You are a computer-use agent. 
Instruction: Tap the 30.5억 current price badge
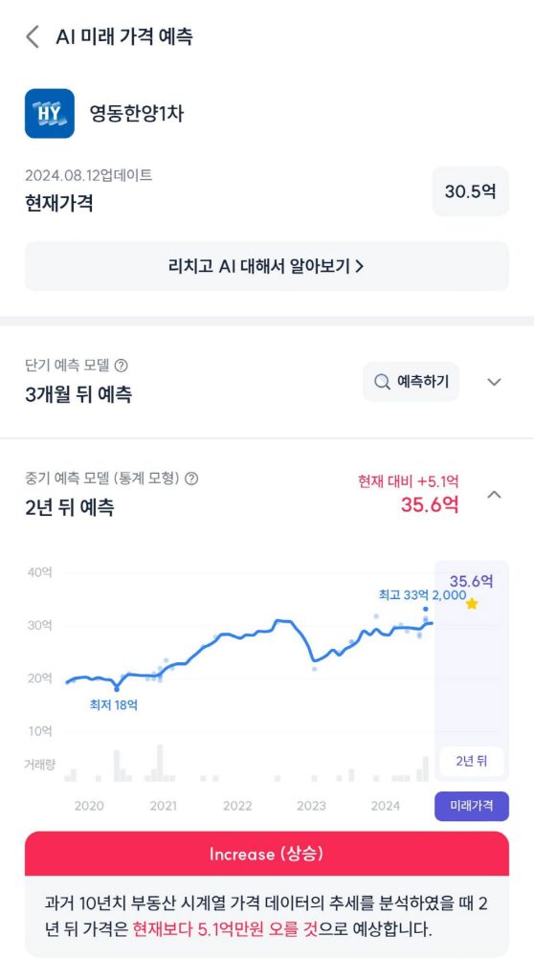(470, 191)
